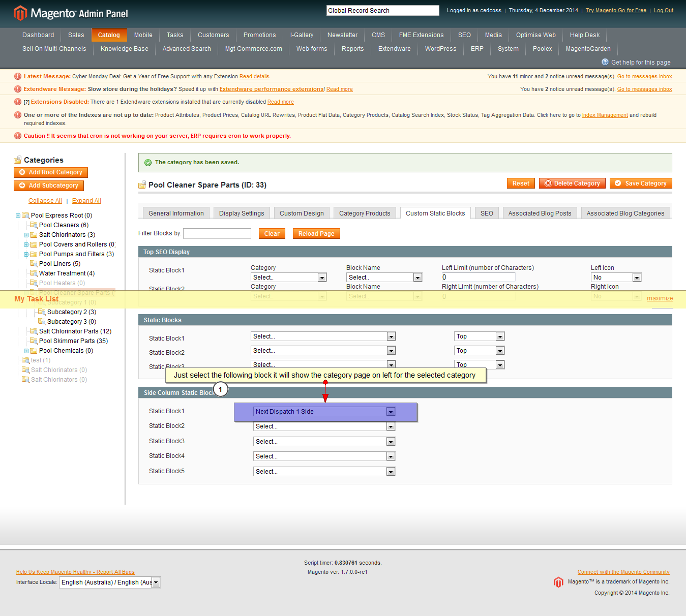Click the Magento logo icon in header
Screen dimensions: 686x616
[20, 13]
